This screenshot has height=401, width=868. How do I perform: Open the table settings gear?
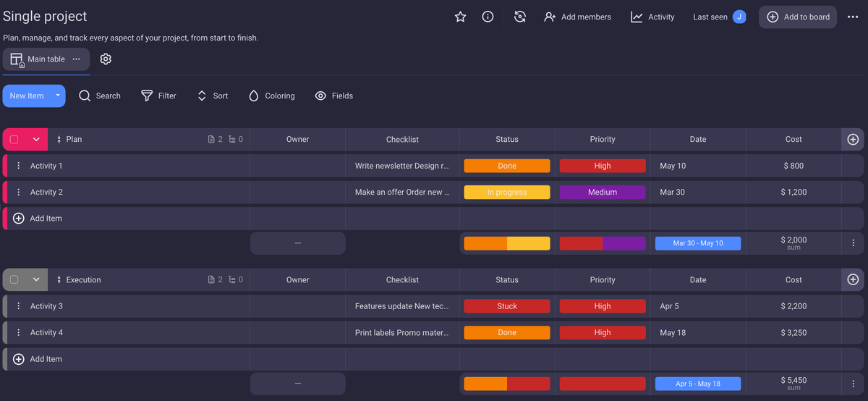pos(106,59)
